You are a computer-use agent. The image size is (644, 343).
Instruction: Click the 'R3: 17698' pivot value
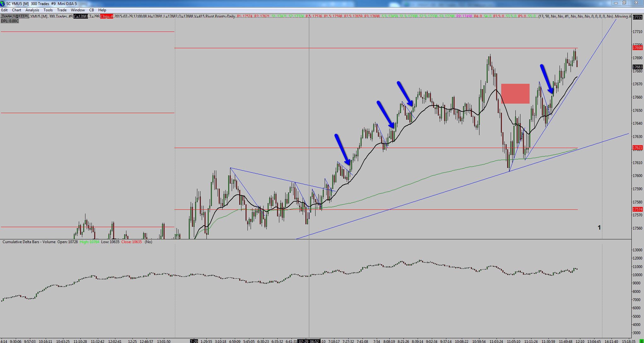click(372, 16)
